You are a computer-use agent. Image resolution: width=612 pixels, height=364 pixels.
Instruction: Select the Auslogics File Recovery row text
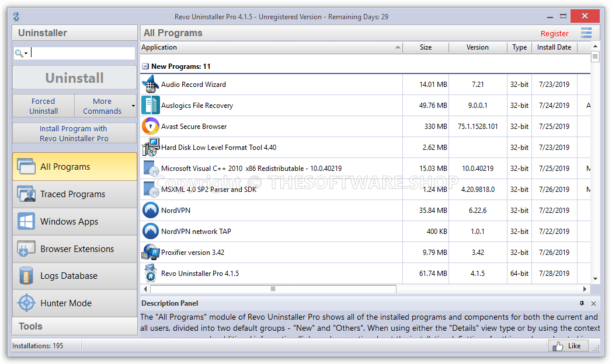[197, 105]
